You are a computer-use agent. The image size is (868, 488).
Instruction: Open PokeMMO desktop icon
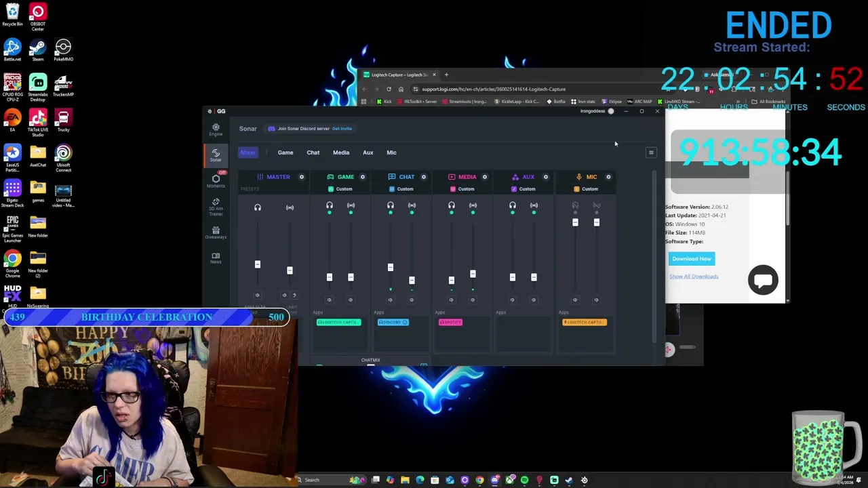63,49
